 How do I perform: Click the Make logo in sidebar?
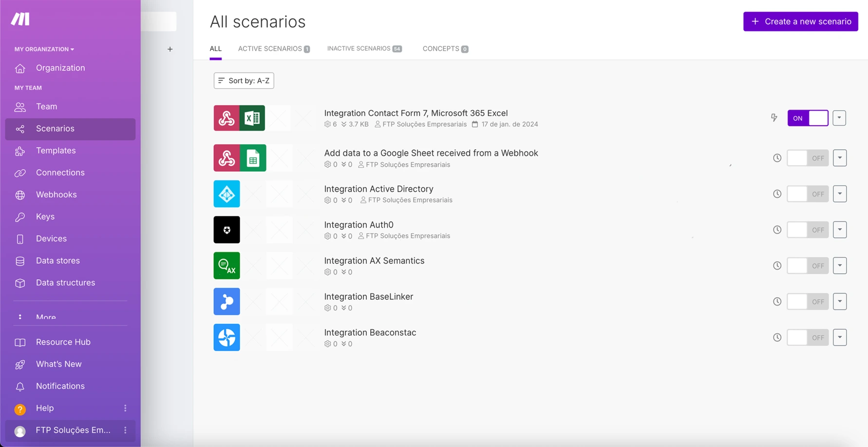20,19
